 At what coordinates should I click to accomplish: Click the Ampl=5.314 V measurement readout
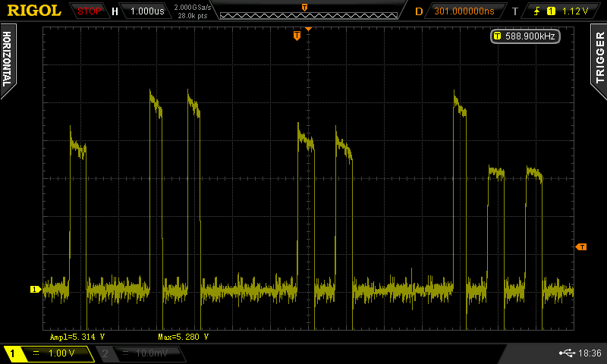77,336
